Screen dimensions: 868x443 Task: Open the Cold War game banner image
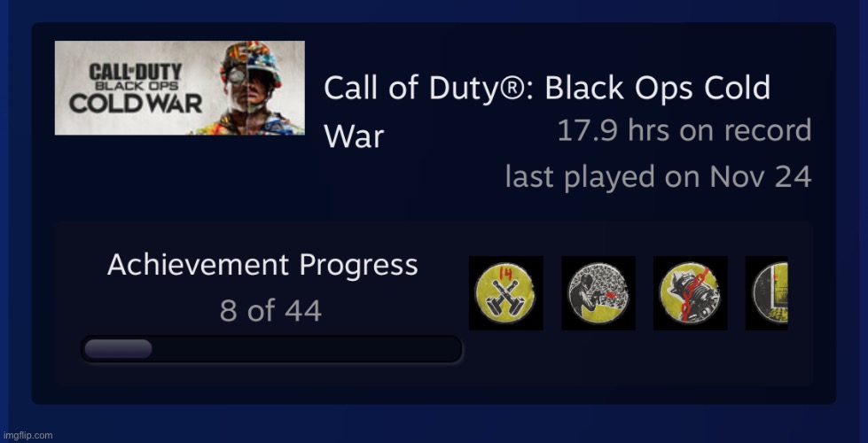(179, 88)
